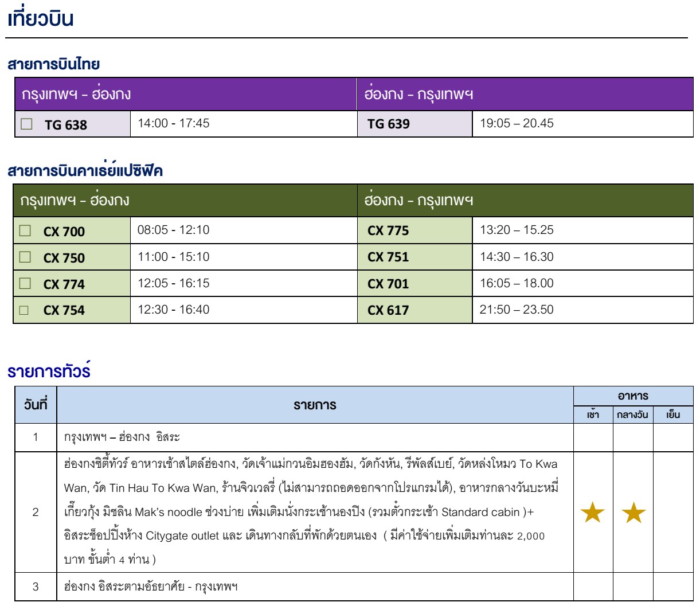The height and width of the screenshot is (606, 700).
Task: Select the time 12:05 - 16:15
Action: [173, 283]
